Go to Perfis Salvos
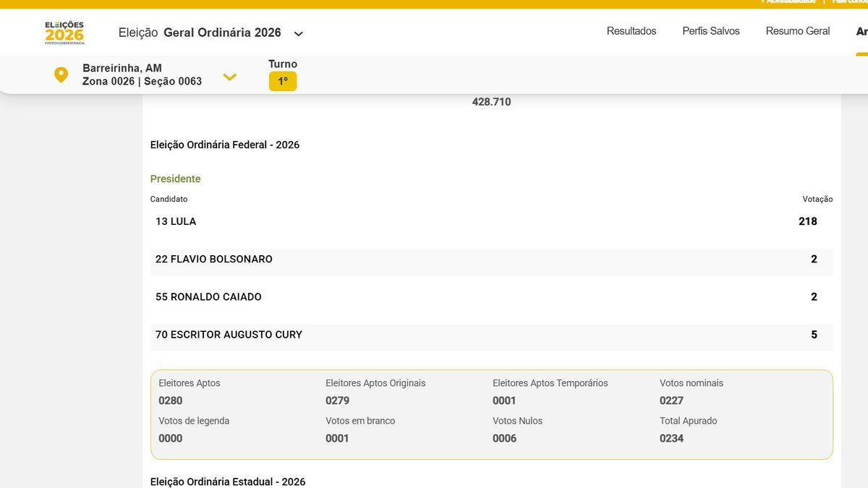This screenshot has width=868, height=488. point(711,31)
